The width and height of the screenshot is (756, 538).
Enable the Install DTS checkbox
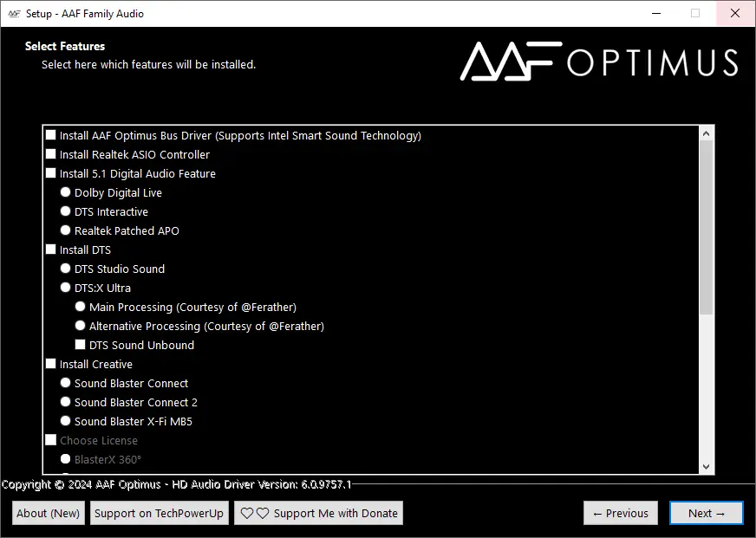50,250
